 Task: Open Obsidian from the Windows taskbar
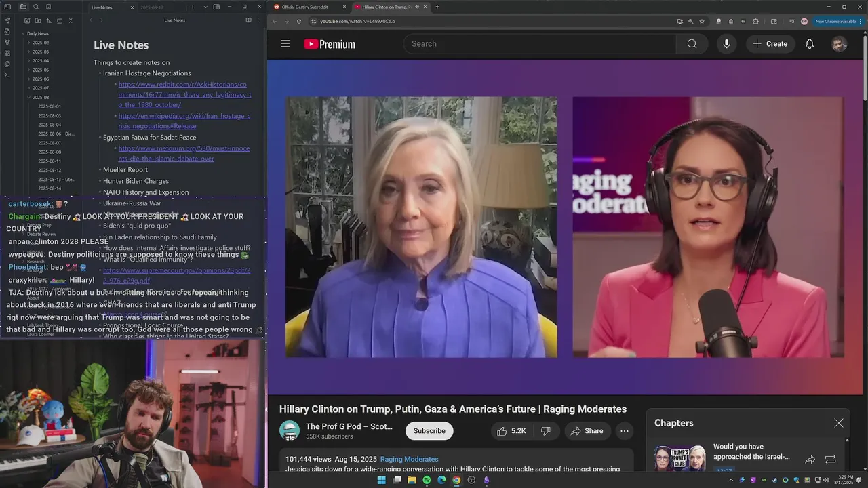486,481
